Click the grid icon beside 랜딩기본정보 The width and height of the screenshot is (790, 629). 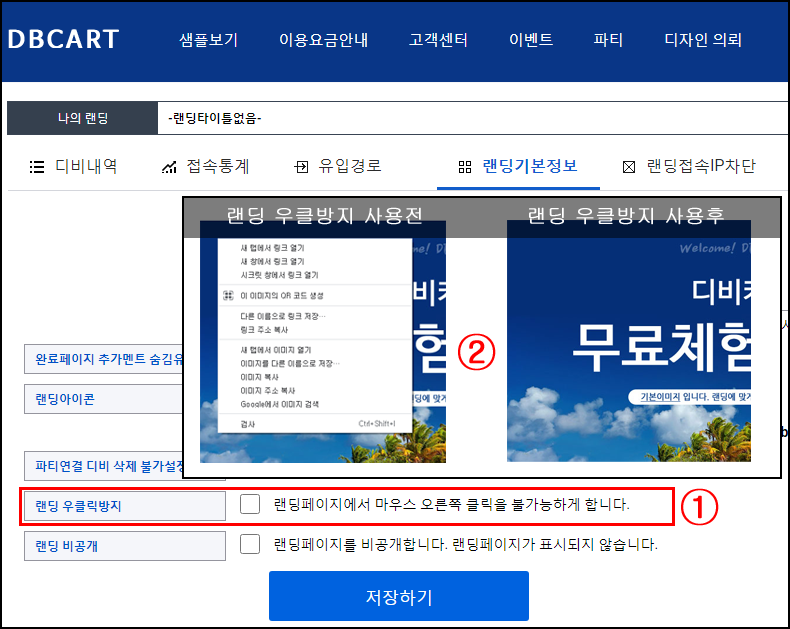pyautogui.click(x=464, y=167)
